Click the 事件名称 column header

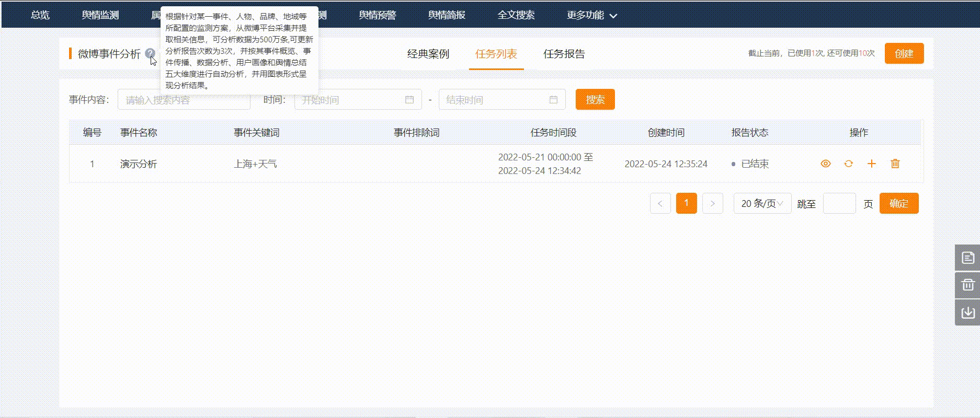pos(139,133)
